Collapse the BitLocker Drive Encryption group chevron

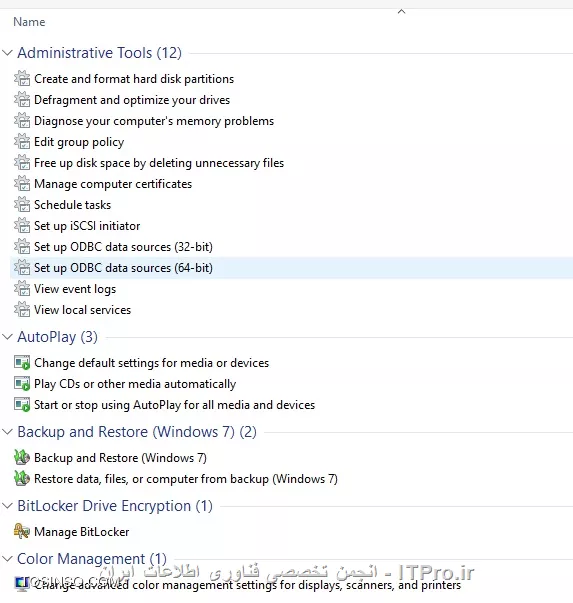coord(7,506)
